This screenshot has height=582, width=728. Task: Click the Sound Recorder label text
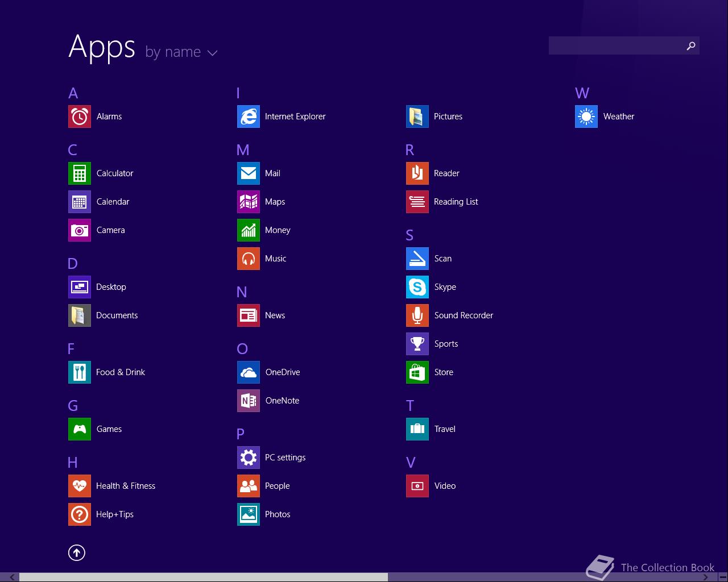click(464, 315)
